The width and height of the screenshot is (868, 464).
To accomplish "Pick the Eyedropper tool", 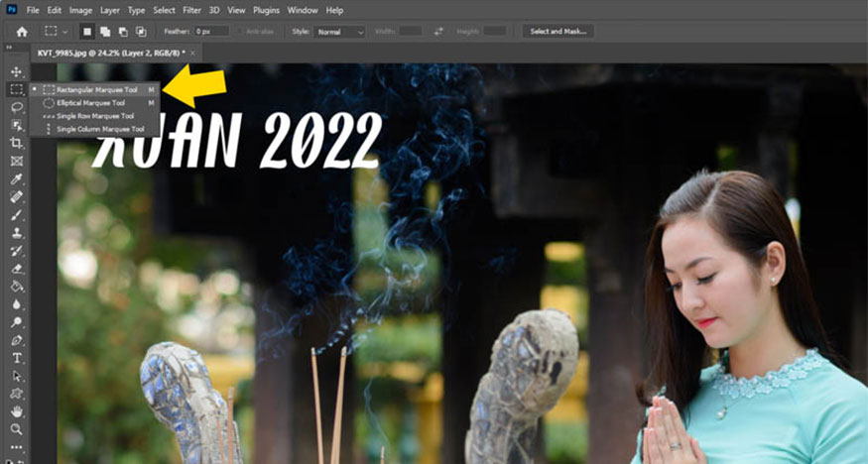I will pos(17,179).
